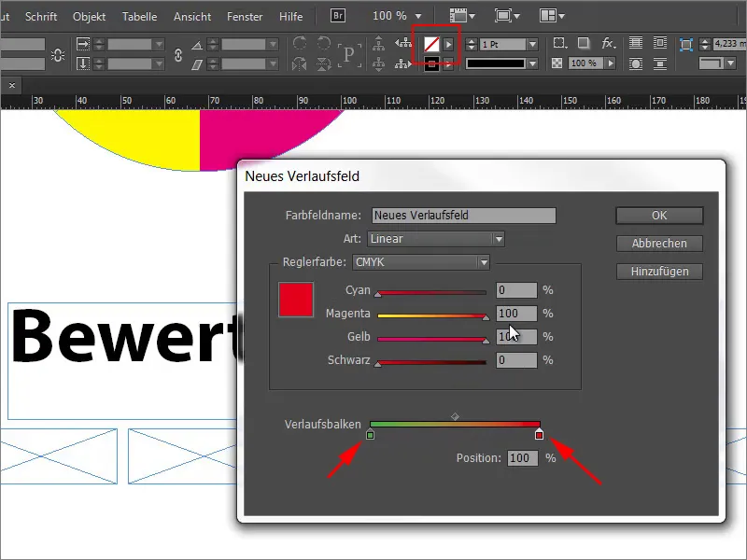The height and width of the screenshot is (560, 747).
Task: Click the screen mode icon beside the zoom control
Action: coord(501,16)
